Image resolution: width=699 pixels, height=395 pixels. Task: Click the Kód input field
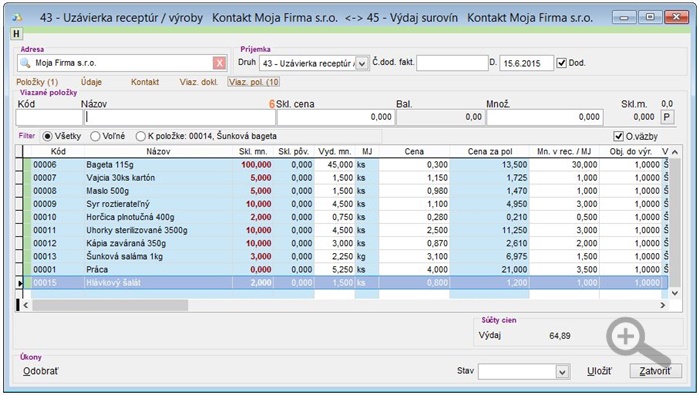coord(49,117)
